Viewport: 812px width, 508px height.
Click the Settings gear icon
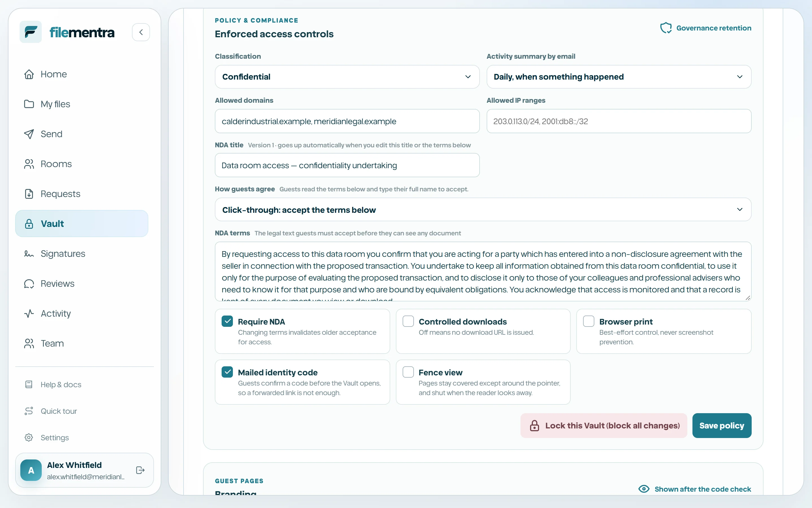coord(29,437)
